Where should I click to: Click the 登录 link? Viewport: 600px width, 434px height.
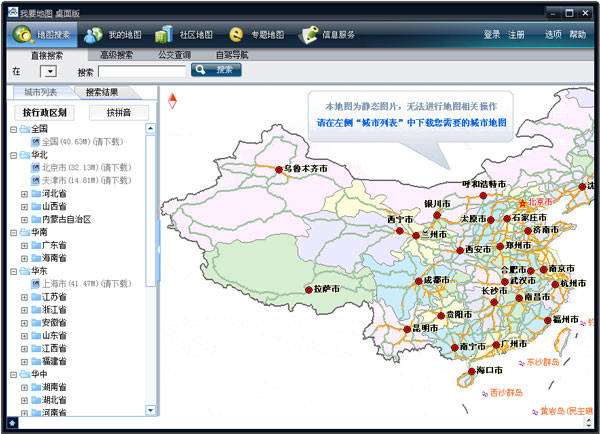pos(492,35)
